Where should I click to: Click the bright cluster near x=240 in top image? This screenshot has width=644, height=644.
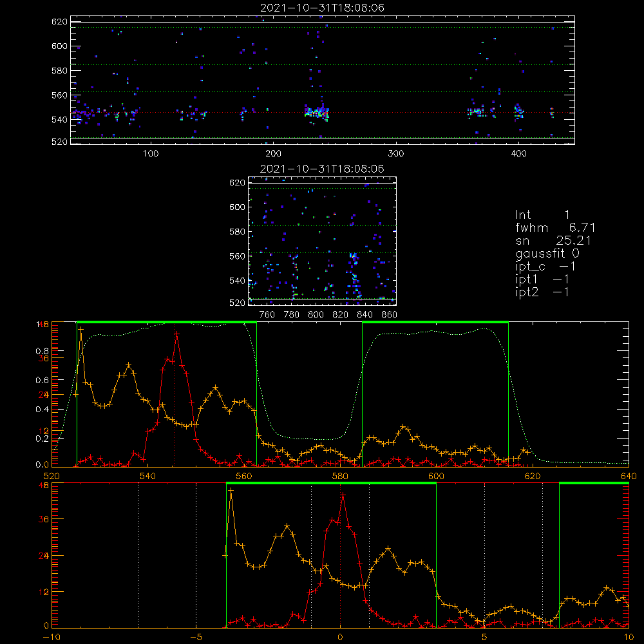click(317, 112)
